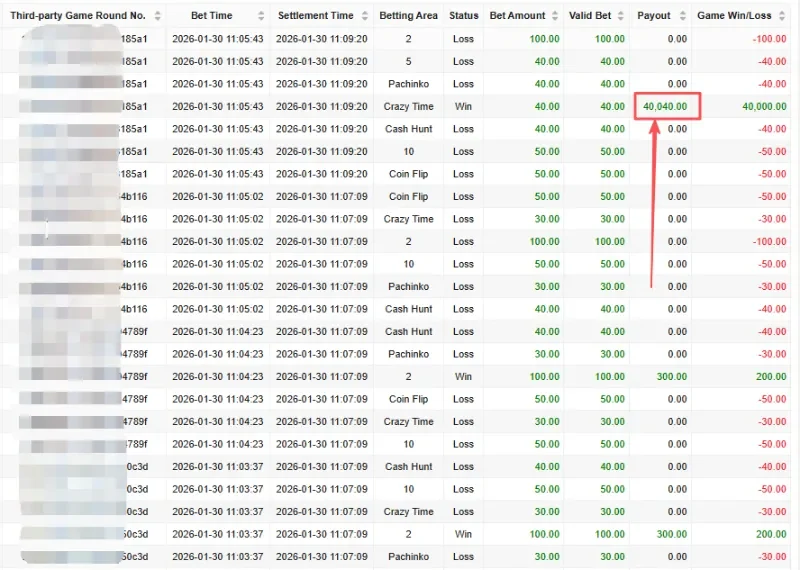Image resolution: width=800 pixels, height=570 pixels.
Task: Click the Bet Time sort arrows
Action: coord(261,16)
